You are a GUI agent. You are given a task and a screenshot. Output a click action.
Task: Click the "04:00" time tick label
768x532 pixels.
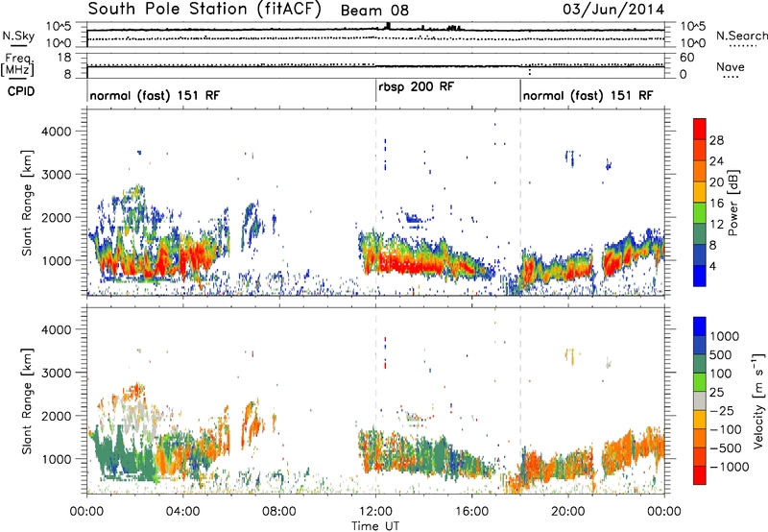click(x=182, y=512)
